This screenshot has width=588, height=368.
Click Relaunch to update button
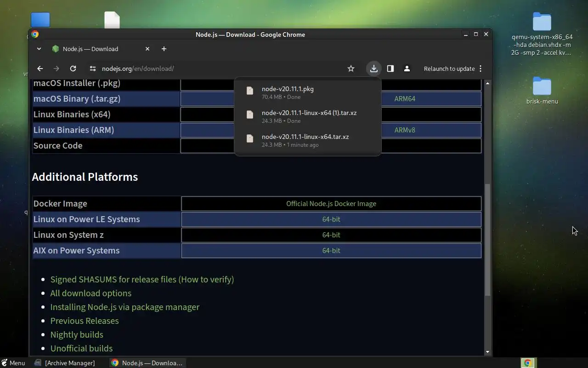point(449,69)
